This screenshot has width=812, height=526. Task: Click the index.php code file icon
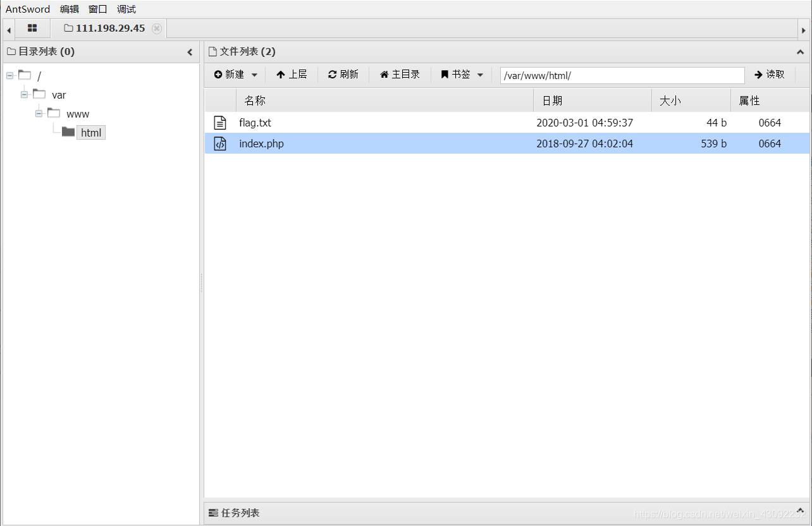pos(220,144)
